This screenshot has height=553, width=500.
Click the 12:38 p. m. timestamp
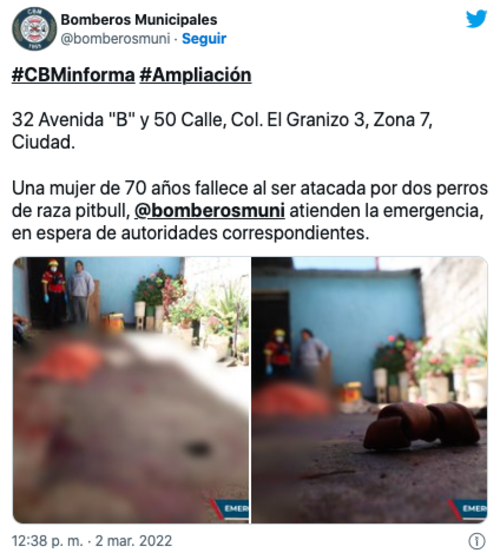click(47, 541)
